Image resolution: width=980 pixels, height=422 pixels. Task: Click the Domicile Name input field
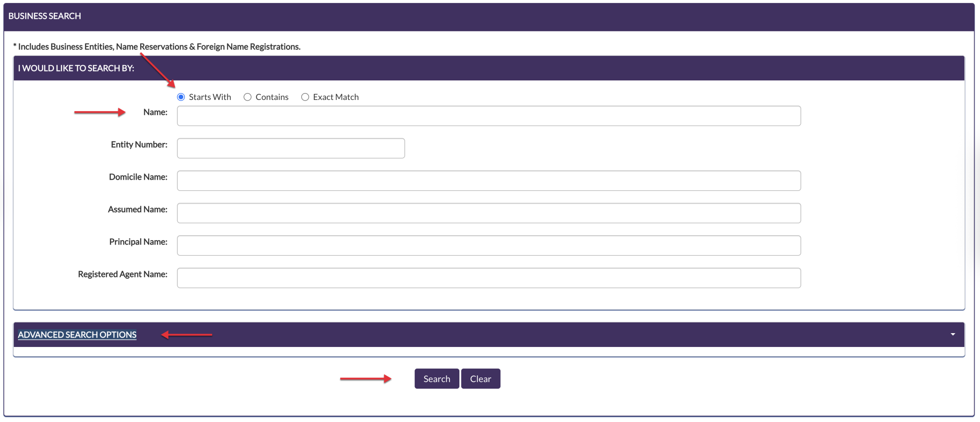pos(488,181)
